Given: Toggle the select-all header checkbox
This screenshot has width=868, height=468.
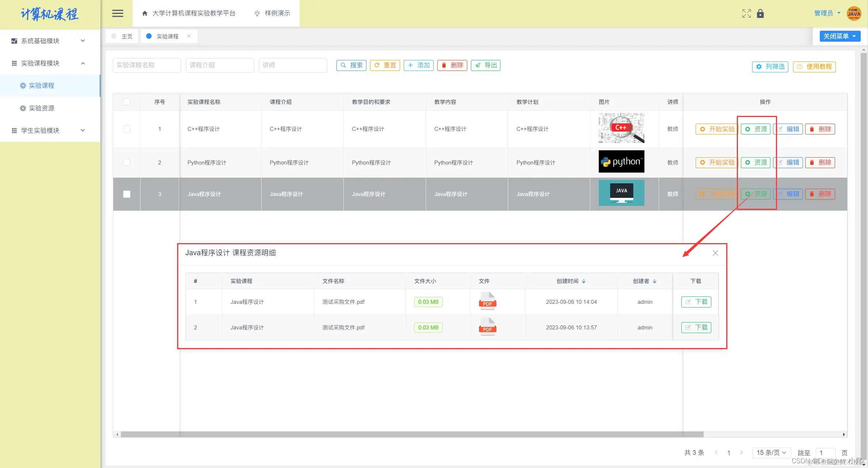Looking at the screenshot, I should click(x=127, y=102).
